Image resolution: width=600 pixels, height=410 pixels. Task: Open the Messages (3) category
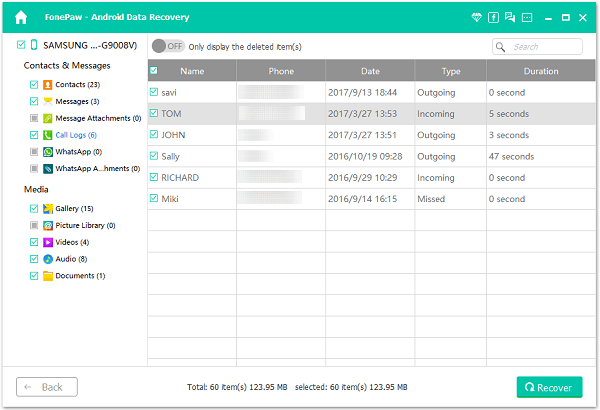click(x=77, y=101)
